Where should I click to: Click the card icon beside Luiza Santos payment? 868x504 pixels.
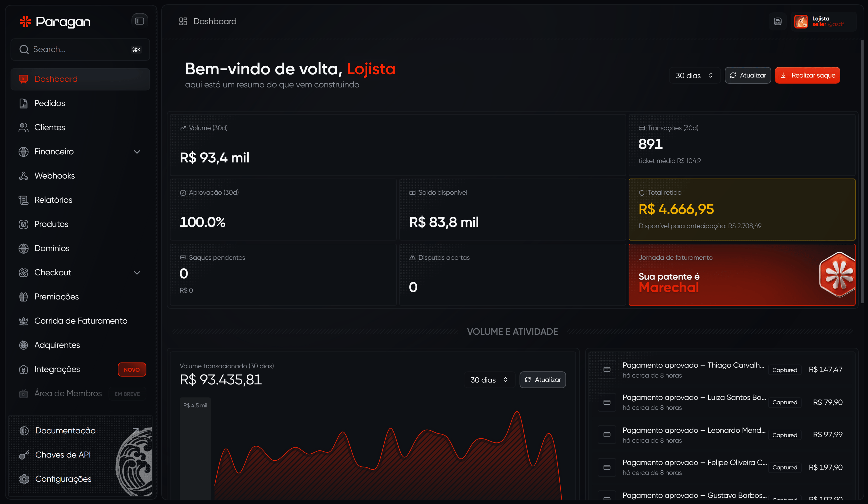click(x=607, y=402)
